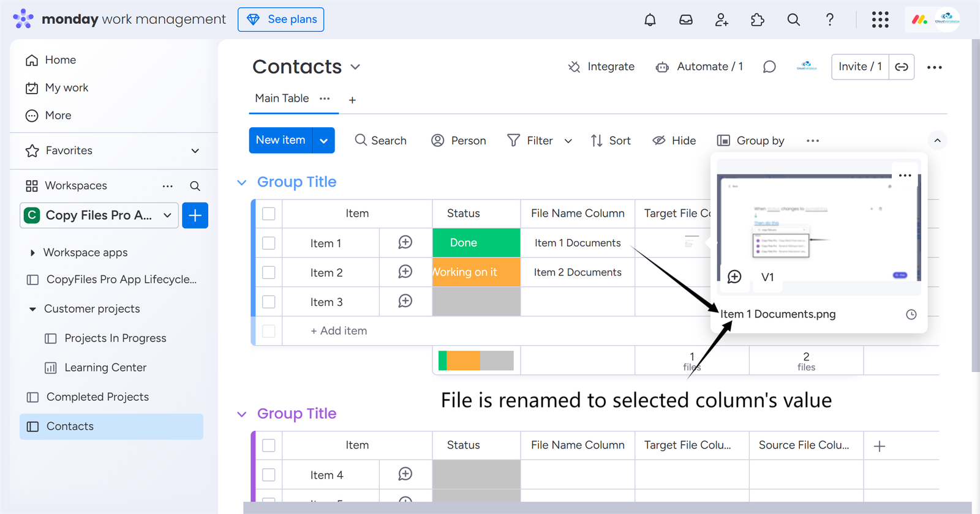Open the inbox tray icon
980x514 pixels.
coord(686,20)
